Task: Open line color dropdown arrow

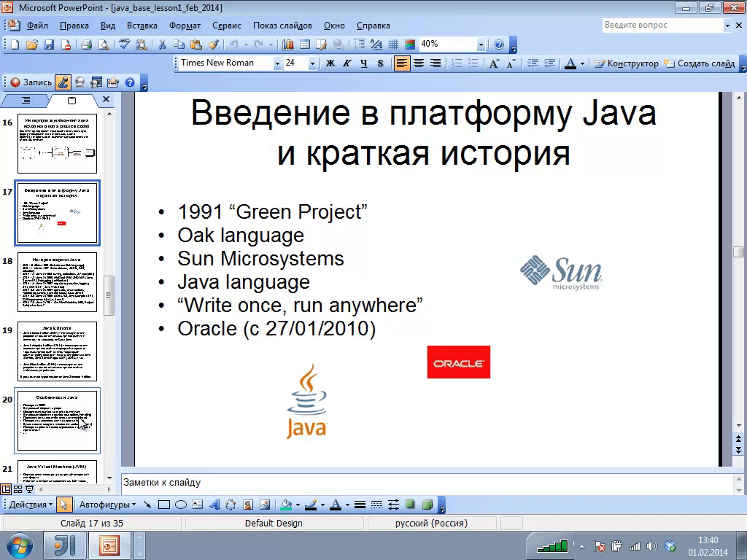Action: (322, 505)
